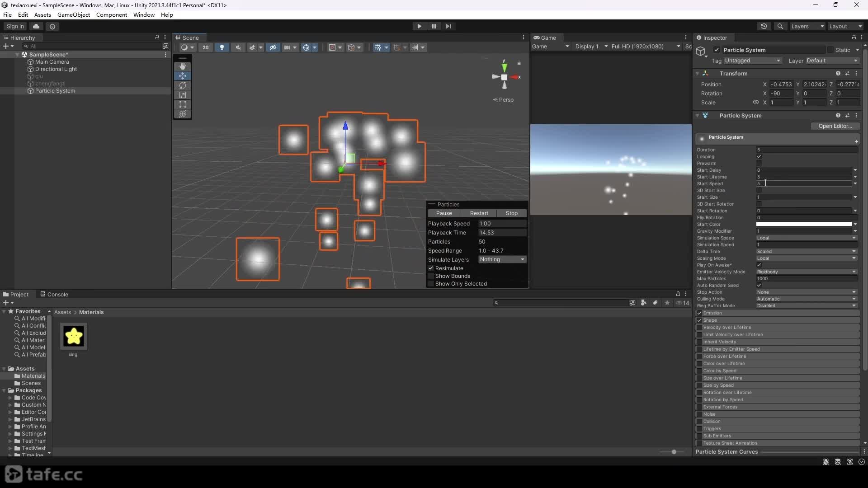The image size is (868, 488).
Task: Click the Transform component help icon
Action: click(838, 73)
